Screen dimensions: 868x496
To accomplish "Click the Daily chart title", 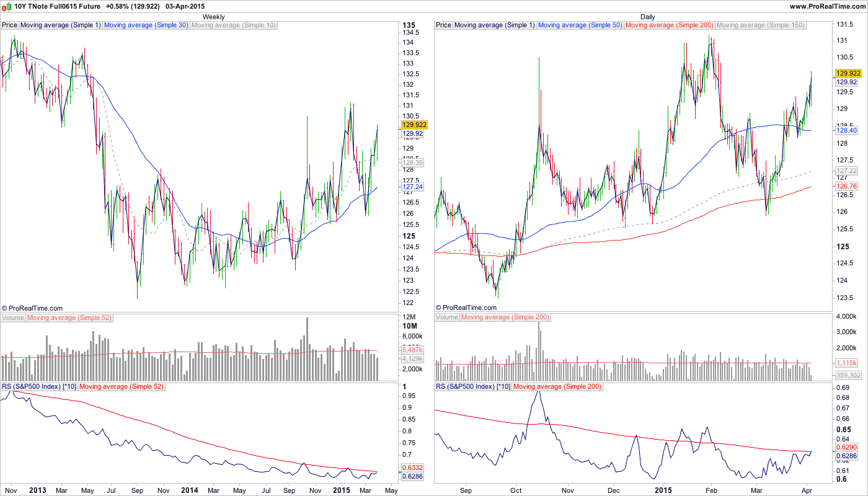I will pyautogui.click(x=647, y=17).
